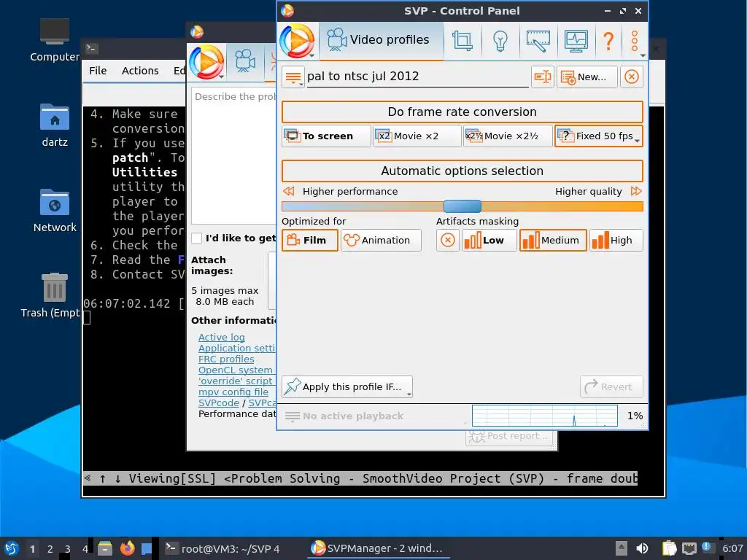Viewport: 747px width, 560px height.
Task: Disable artifacts masking with the X button
Action: point(447,240)
